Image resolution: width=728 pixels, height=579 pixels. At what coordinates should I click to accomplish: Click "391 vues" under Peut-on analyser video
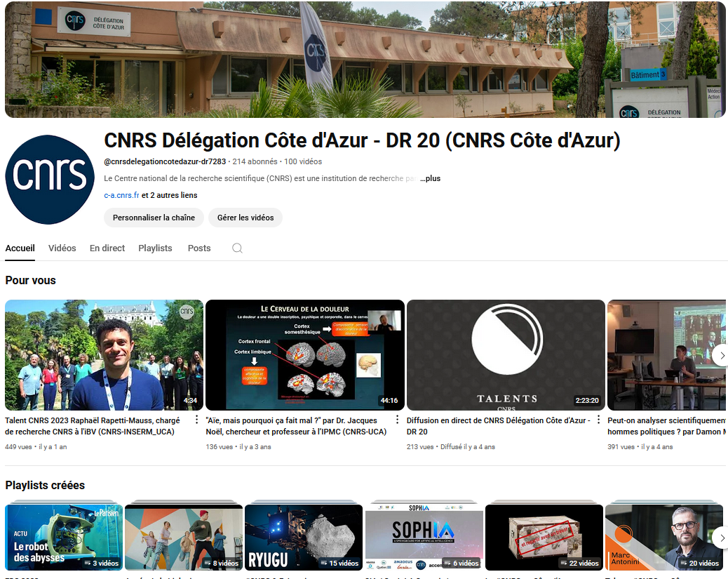tap(621, 447)
